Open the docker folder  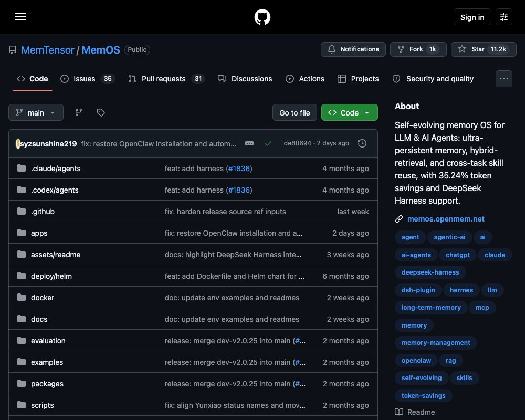tap(42, 298)
